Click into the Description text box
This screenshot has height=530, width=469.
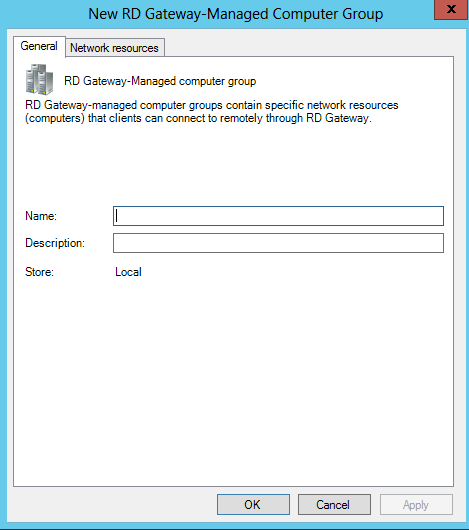pos(278,243)
